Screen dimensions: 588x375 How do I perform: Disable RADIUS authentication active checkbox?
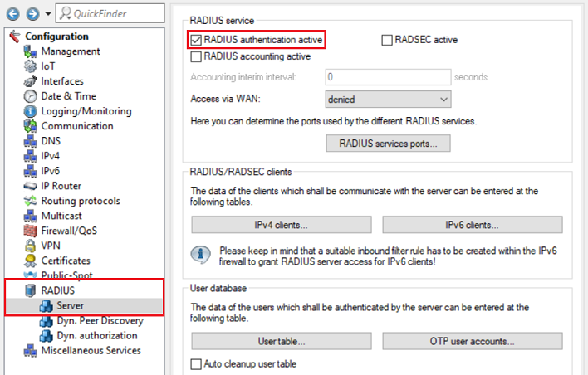(196, 40)
